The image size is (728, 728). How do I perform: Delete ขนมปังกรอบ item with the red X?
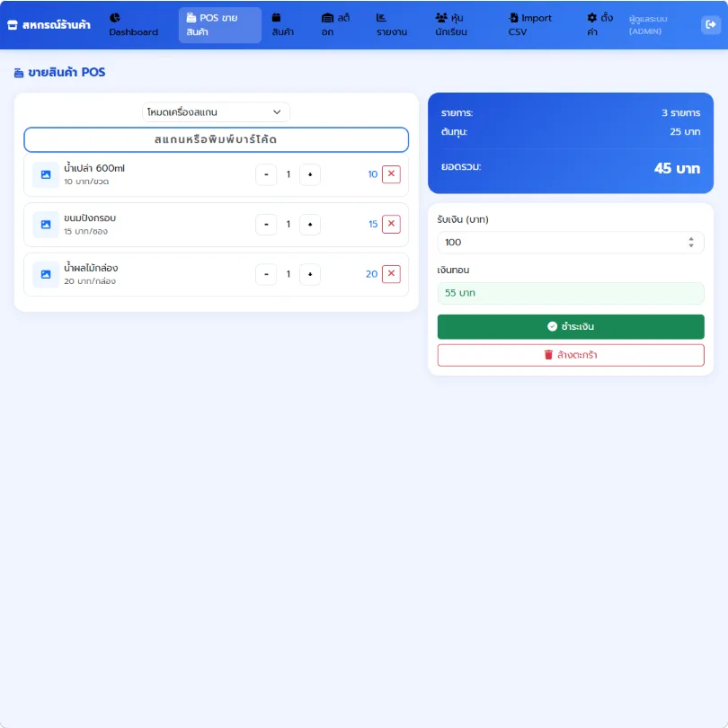(391, 224)
